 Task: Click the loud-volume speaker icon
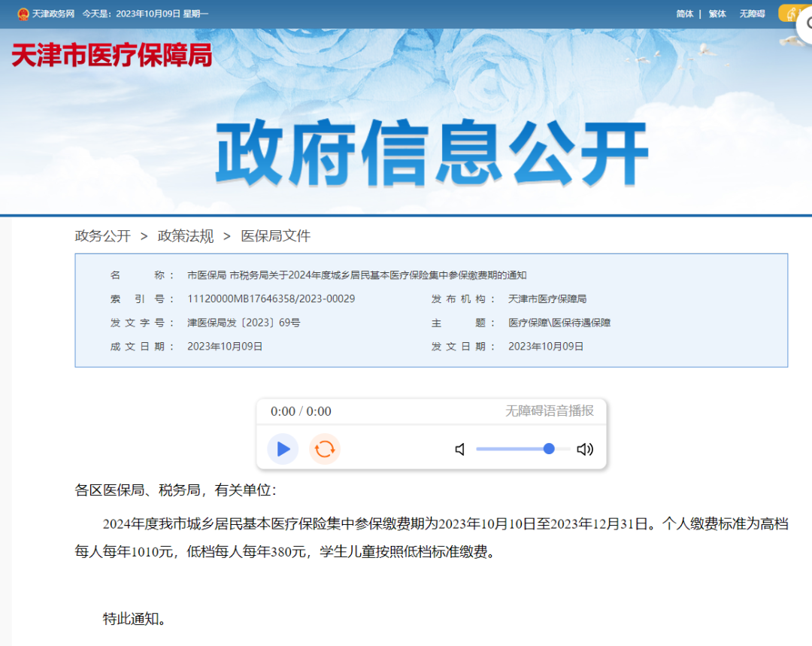point(585,450)
